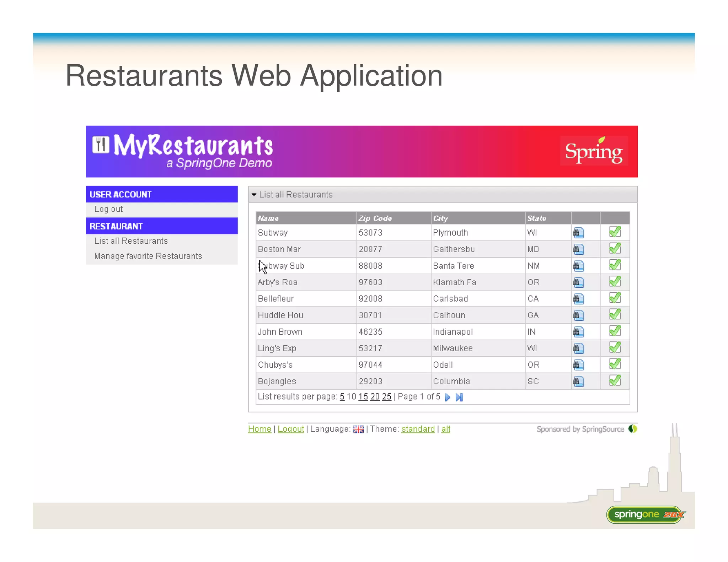This screenshot has width=728, height=562.
Task: Click green checkmark icon for Indianapol row
Action: (615, 331)
